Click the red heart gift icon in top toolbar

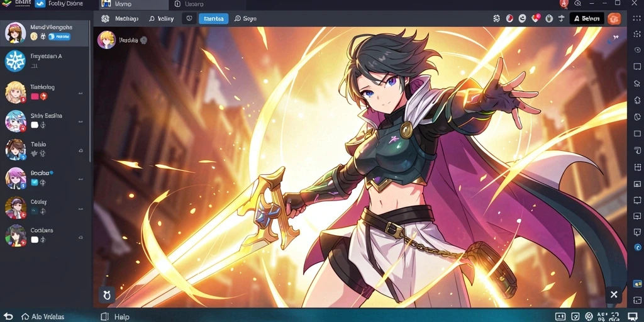(536, 18)
